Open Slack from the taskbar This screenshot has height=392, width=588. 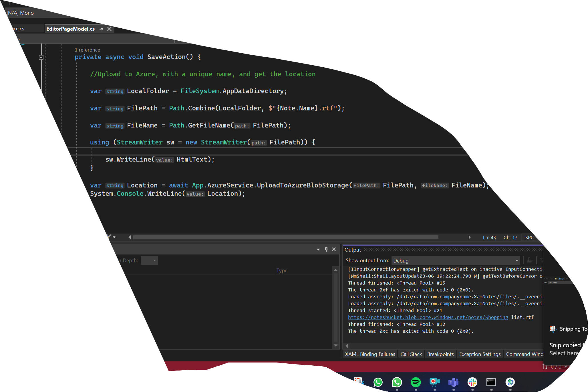[x=472, y=382]
